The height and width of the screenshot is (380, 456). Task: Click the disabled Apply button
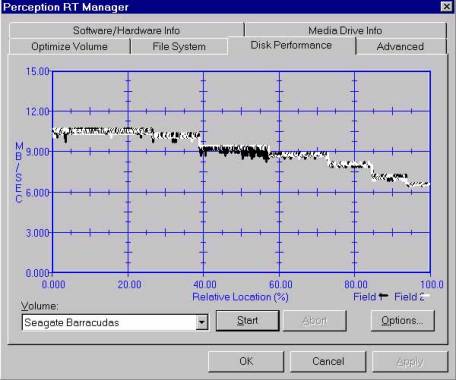click(410, 361)
